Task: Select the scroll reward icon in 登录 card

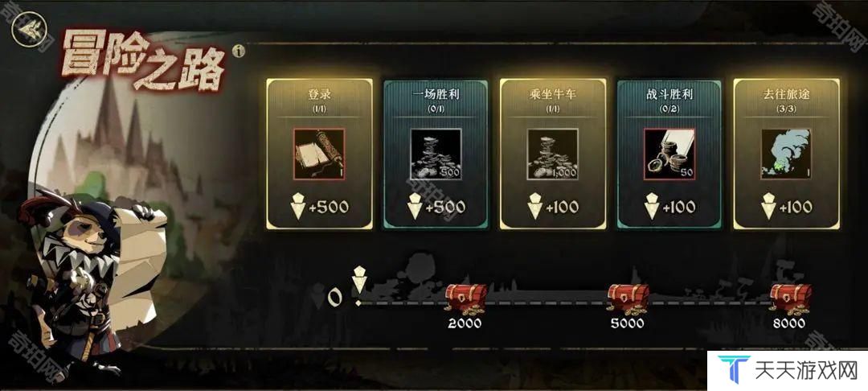Action: click(x=319, y=154)
